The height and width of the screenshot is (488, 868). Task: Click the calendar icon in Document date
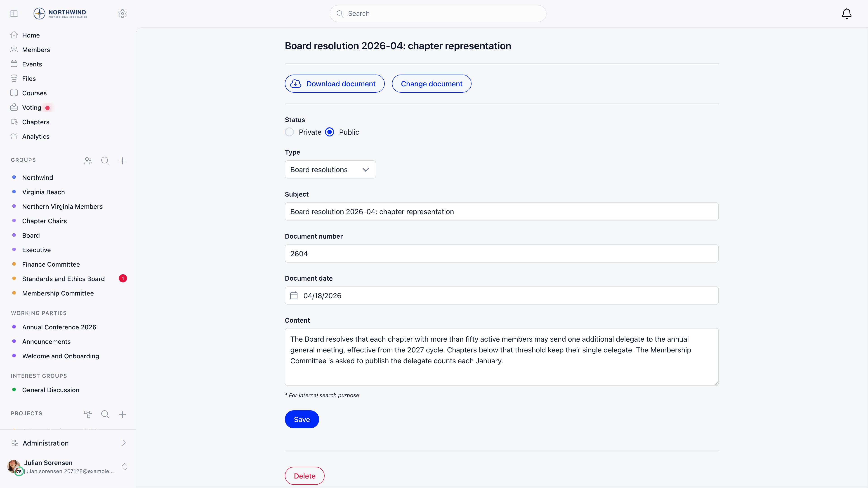[x=294, y=295]
